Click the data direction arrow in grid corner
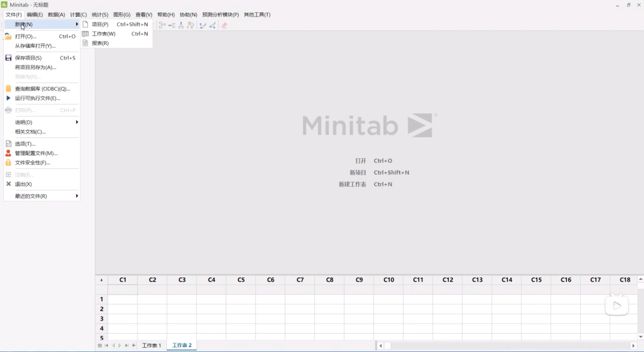 coord(101,280)
